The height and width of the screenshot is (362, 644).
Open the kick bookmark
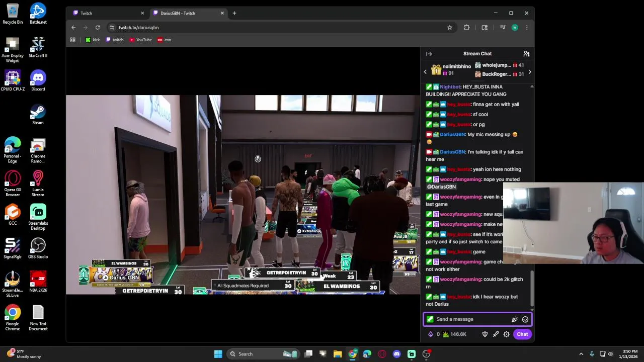point(93,40)
